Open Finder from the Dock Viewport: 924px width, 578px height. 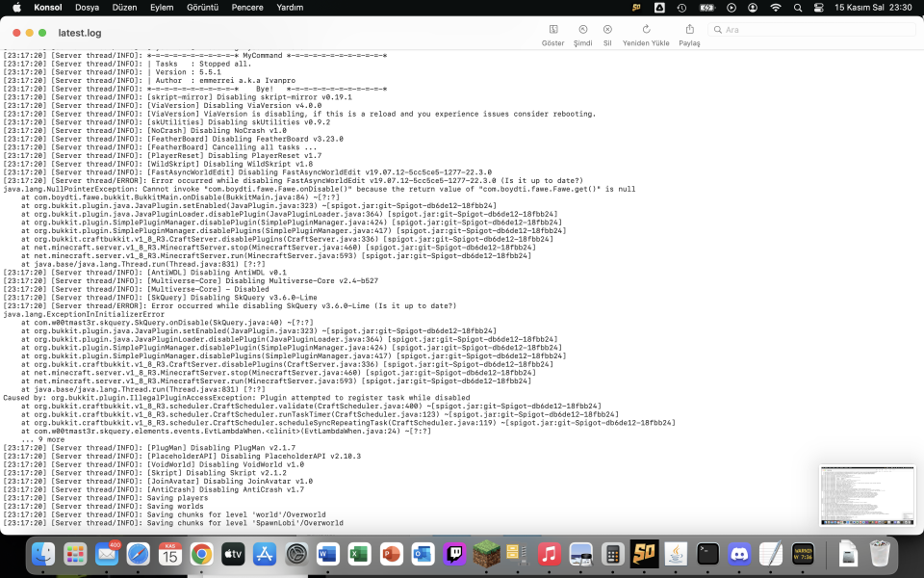(x=43, y=555)
